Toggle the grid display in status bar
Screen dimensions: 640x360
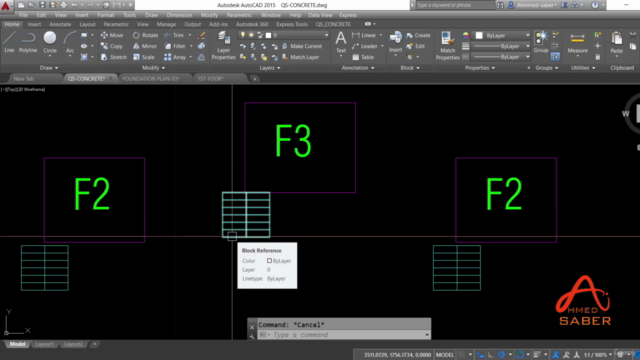coord(462,355)
